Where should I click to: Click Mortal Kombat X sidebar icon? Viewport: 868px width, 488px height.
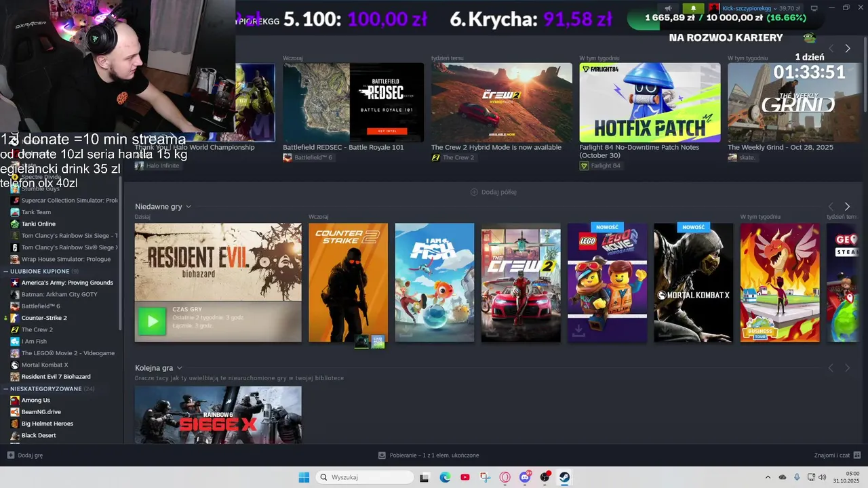(15, 365)
